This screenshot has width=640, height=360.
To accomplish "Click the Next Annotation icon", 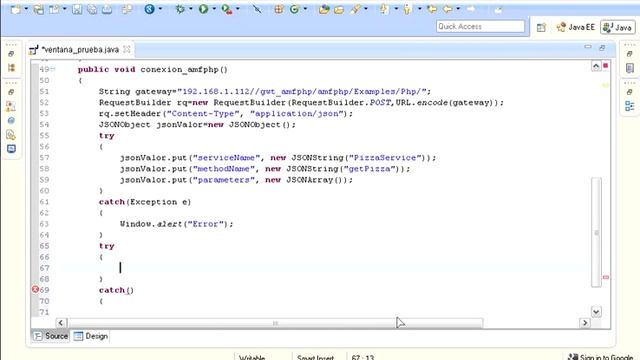I will [x=384, y=9].
